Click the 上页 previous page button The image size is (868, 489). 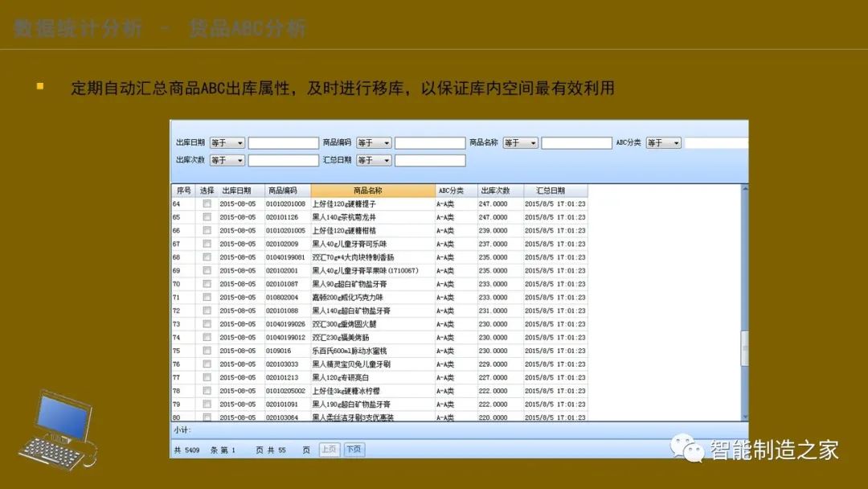[330, 449]
